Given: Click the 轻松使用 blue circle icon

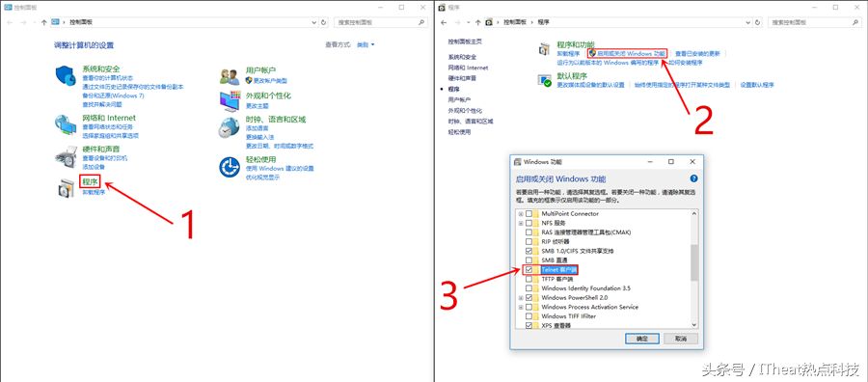Looking at the screenshot, I should [x=230, y=167].
